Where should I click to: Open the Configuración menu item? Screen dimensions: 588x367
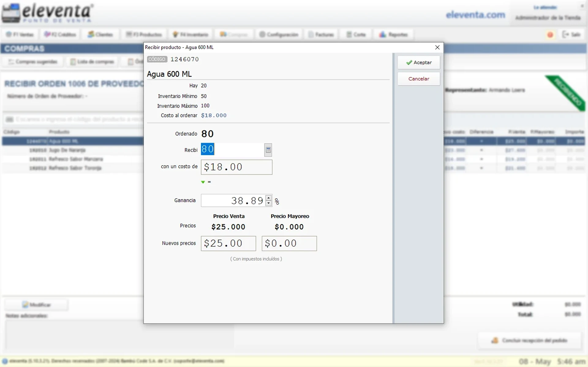[x=279, y=34]
